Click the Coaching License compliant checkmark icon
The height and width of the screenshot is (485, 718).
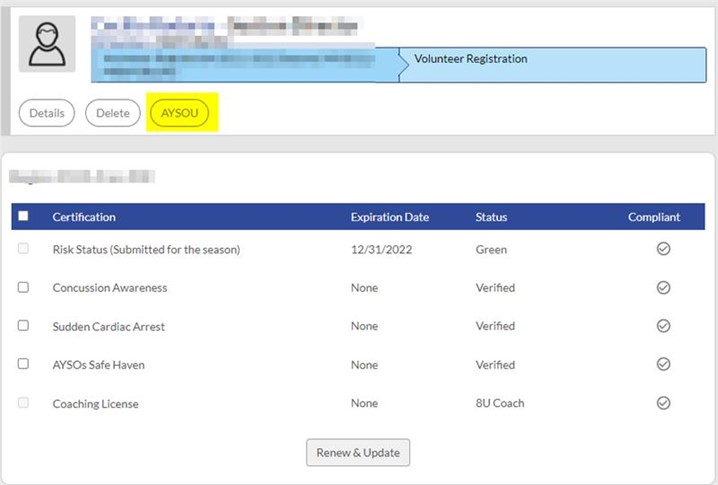pos(662,403)
